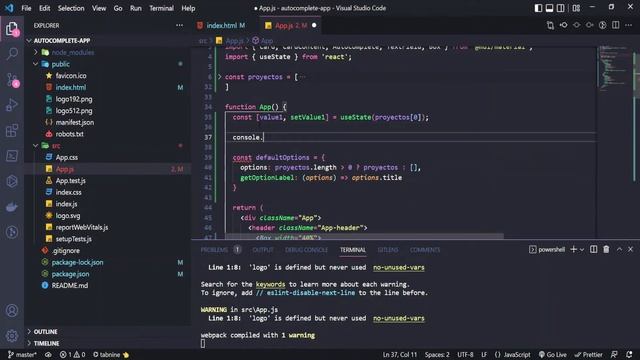This screenshot has height=360, width=640.
Task: Switch to the DEBUG CONSOLE tab
Action: [x=307, y=250]
